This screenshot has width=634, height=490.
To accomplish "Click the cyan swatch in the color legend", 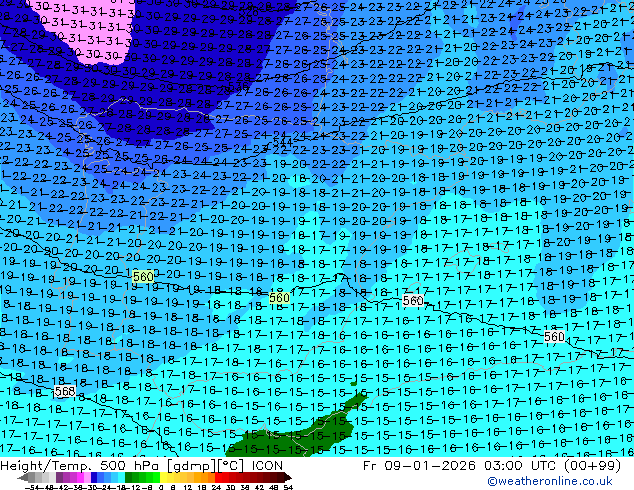I will pyautogui.click(x=121, y=478).
